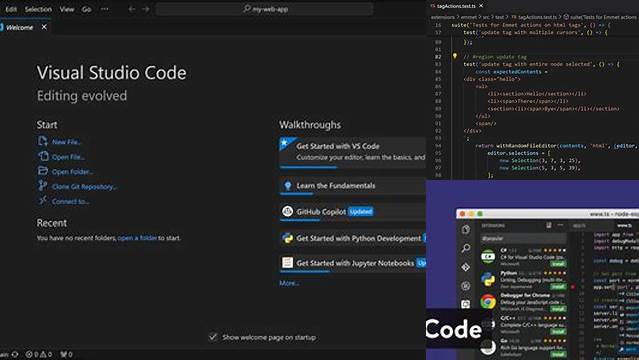Click the Connect to remote icon
This screenshot has height=360, width=639.
[x=43, y=200]
